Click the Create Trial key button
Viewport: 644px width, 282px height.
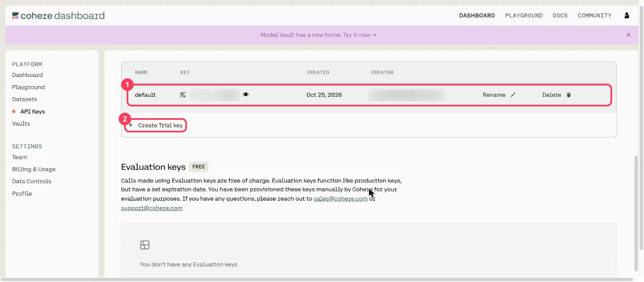tap(156, 125)
